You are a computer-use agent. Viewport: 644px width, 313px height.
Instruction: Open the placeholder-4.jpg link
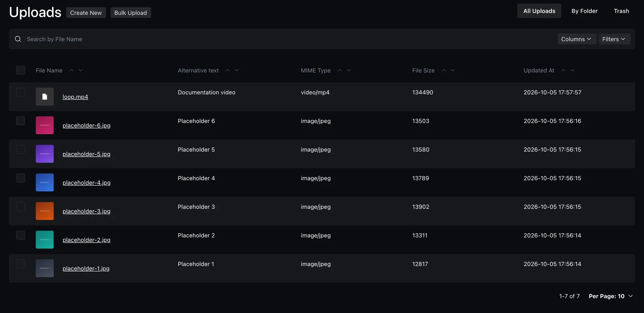[x=87, y=183]
